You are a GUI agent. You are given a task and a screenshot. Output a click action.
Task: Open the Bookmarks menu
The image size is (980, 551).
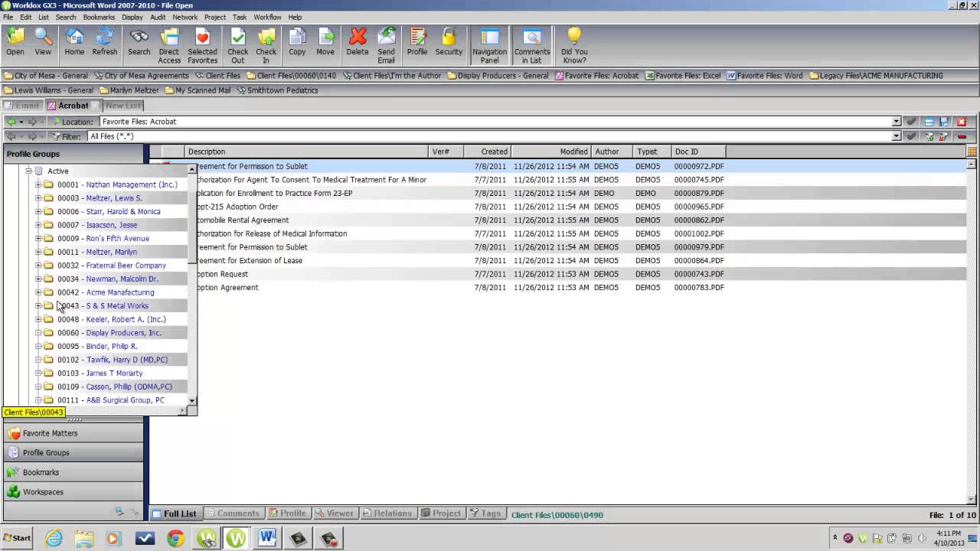pyautogui.click(x=98, y=17)
